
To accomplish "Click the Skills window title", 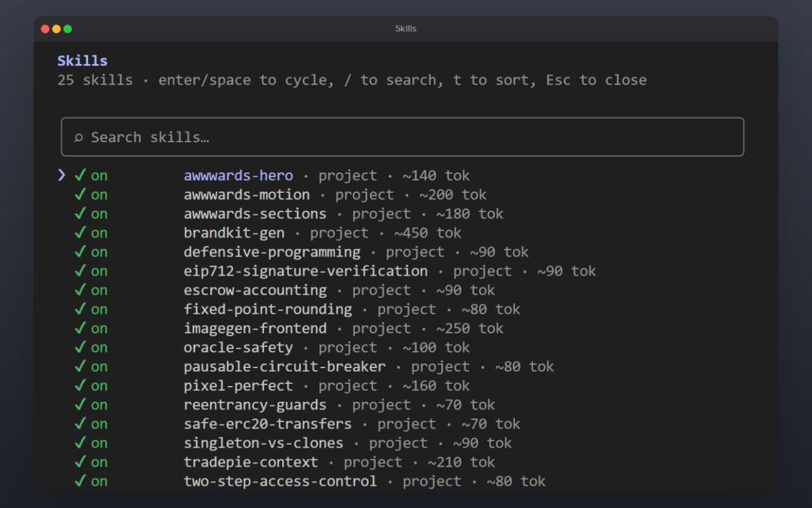I will pyautogui.click(x=405, y=29).
